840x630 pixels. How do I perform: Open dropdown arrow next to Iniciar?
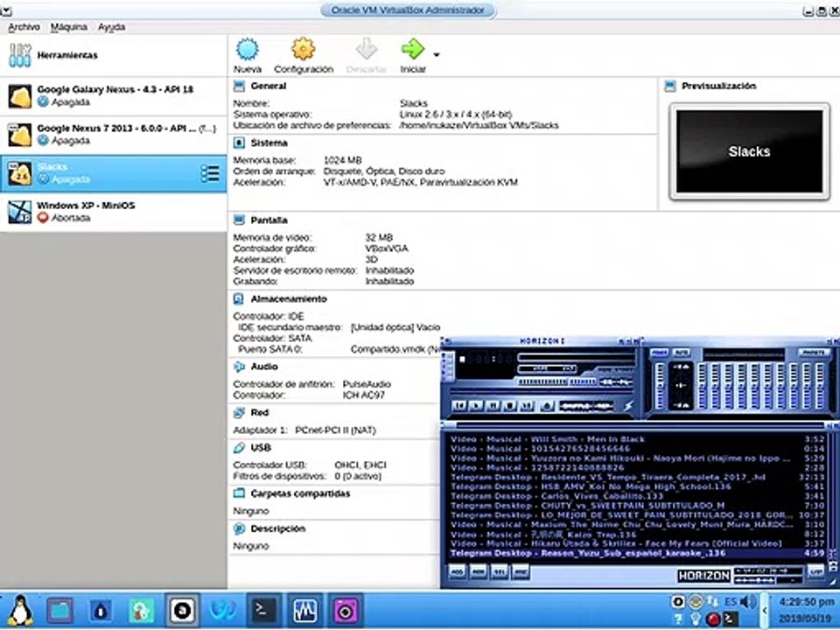pos(436,54)
